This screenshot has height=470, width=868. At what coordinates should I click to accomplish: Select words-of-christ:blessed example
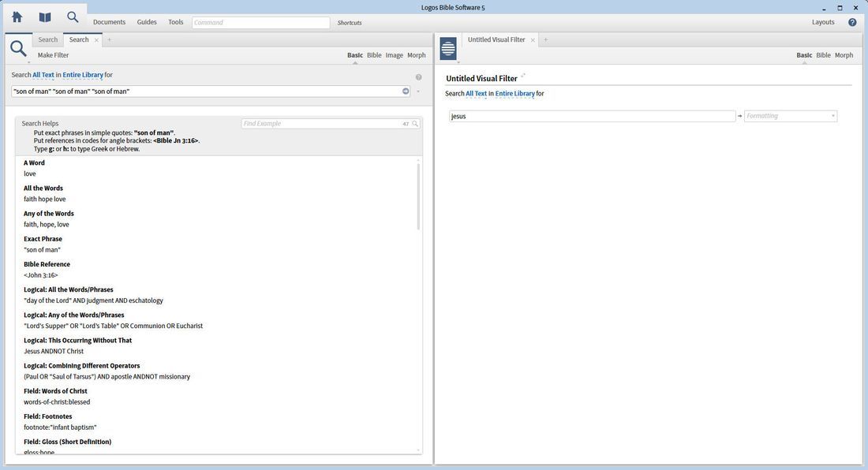coord(57,402)
